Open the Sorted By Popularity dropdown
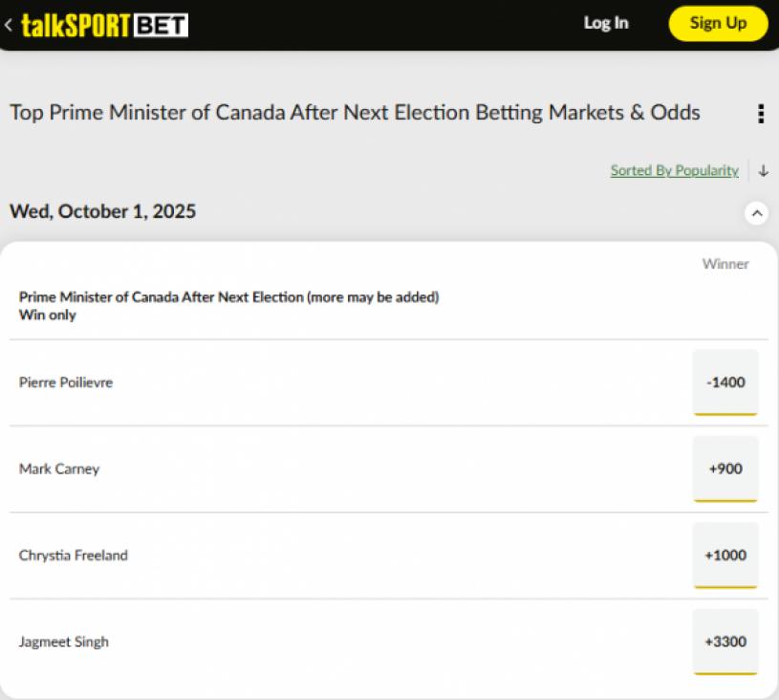Image resolution: width=779 pixels, height=700 pixels. (674, 171)
